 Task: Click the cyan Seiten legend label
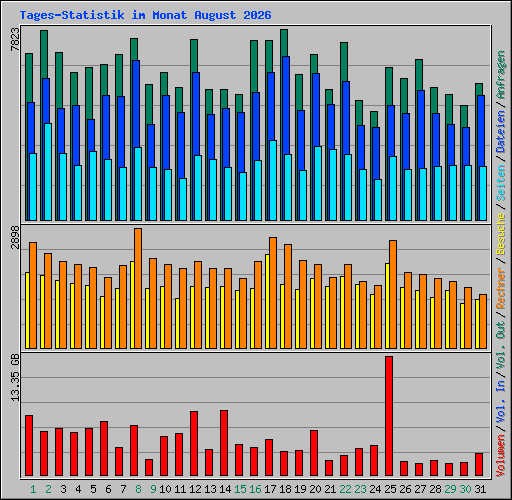click(x=501, y=183)
